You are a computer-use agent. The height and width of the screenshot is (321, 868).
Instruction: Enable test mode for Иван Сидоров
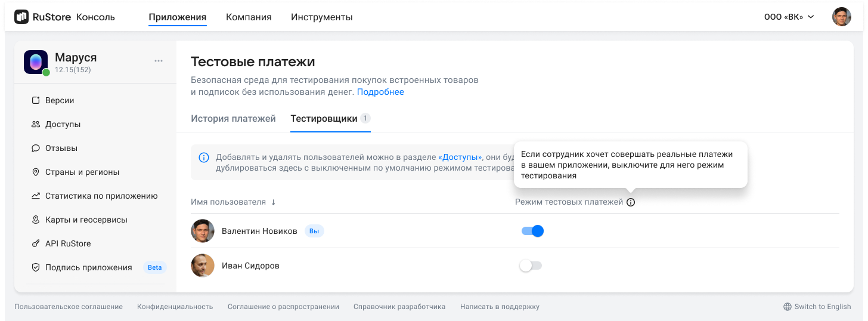click(531, 266)
